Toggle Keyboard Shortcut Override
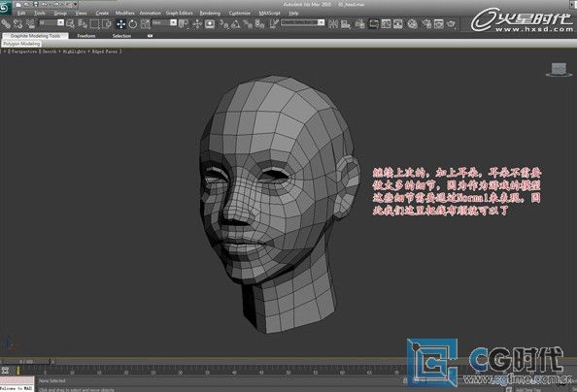The image size is (577, 392). point(210,24)
